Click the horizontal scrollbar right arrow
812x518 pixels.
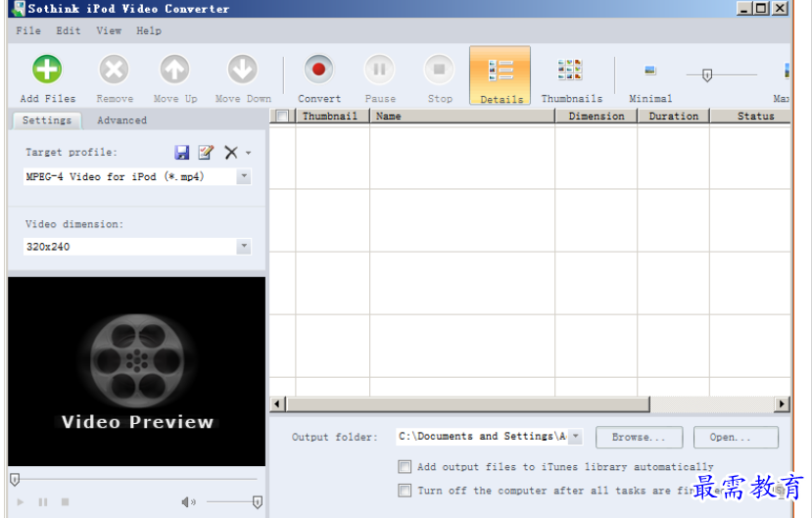tap(782, 403)
